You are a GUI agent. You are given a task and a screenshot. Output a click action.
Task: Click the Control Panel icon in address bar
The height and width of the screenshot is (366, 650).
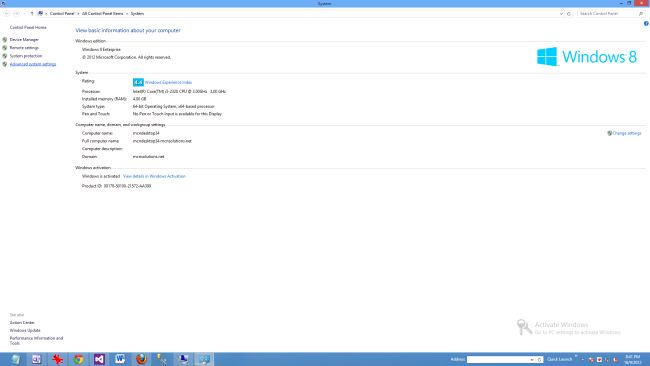40,13
